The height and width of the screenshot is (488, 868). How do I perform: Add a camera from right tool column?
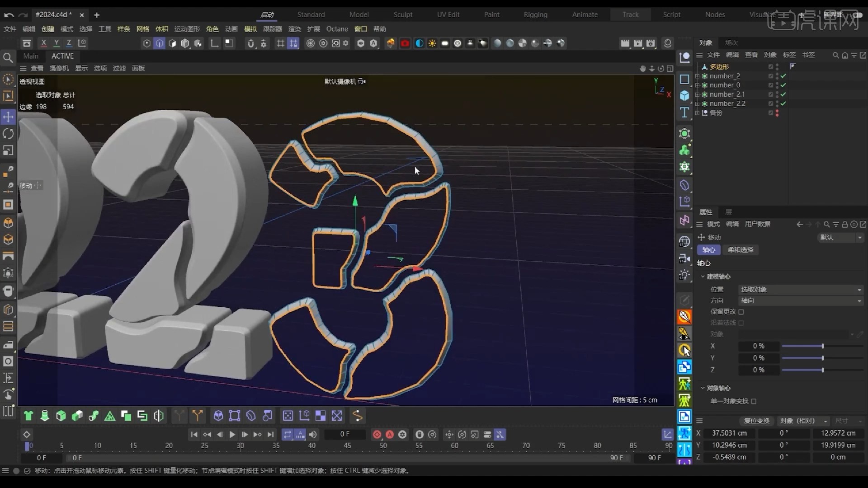pyautogui.click(x=684, y=258)
